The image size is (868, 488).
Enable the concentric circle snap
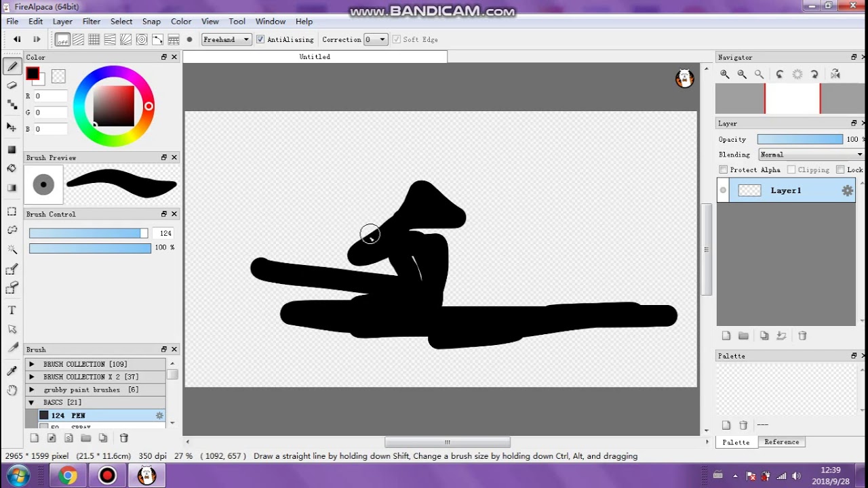click(142, 39)
